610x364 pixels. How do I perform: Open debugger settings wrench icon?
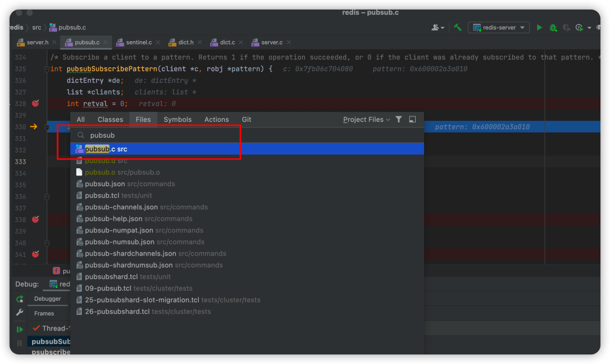[20, 313]
